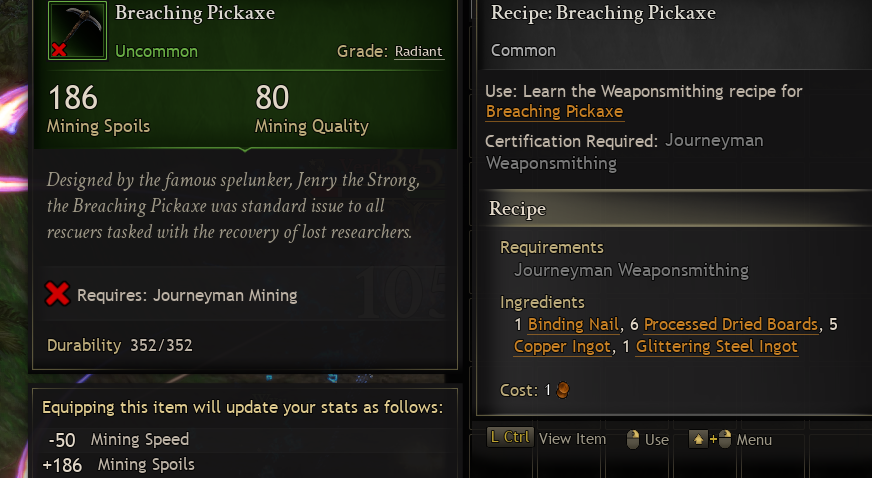872x478 pixels.
Task: Open the Binding Nail ingredient link
Action: pos(573,324)
